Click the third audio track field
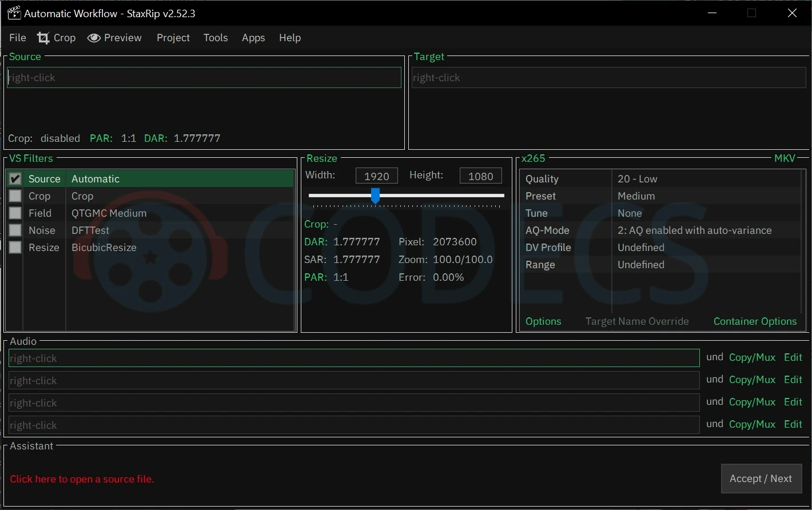The image size is (812, 510). pyautogui.click(x=354, y=403)
